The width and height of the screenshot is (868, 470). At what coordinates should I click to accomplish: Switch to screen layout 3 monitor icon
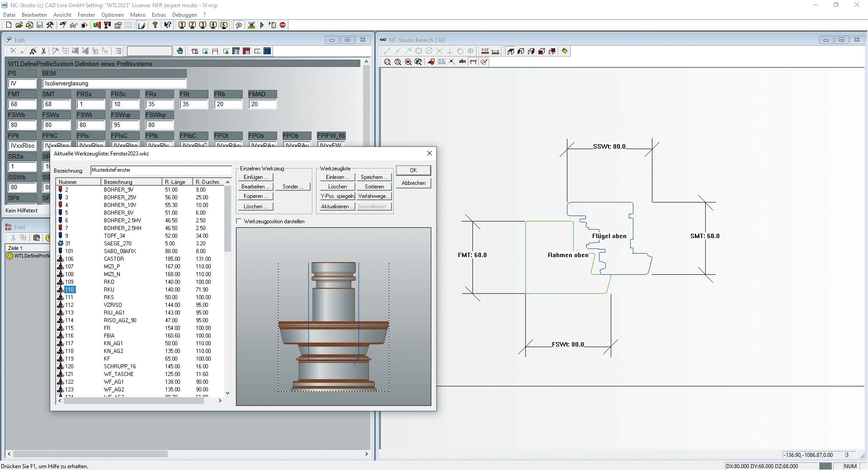(x=203, y=25)
